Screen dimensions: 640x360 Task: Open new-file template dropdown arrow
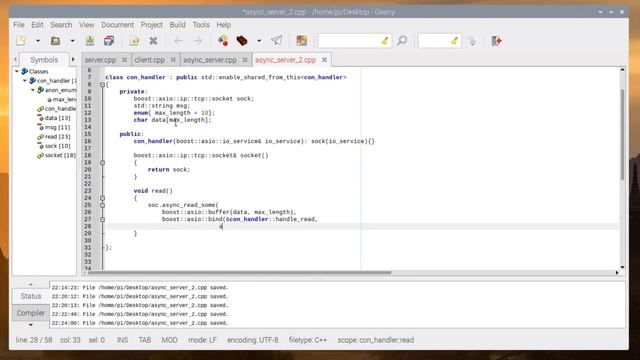38,41
